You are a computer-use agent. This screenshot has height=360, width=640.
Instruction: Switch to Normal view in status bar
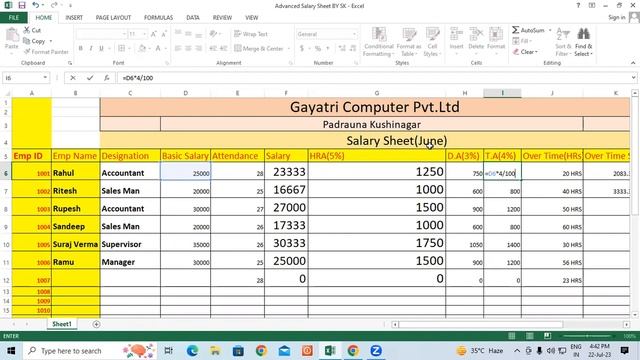click(x=511, y=336)
